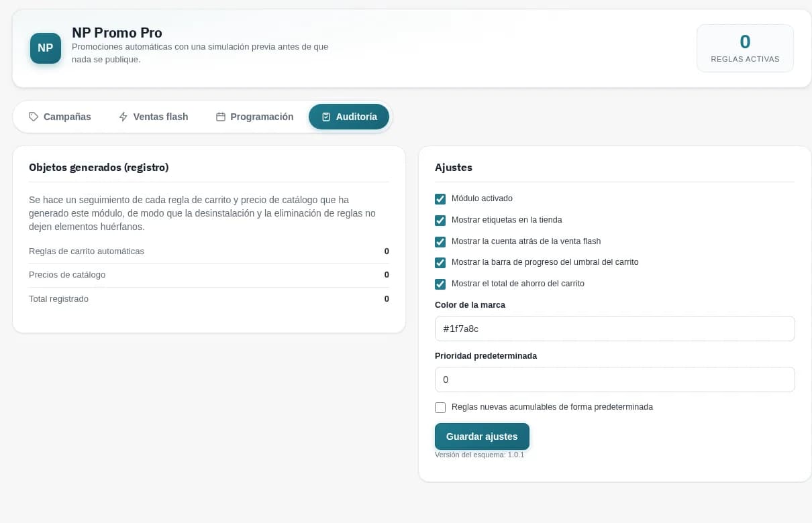Uncheck the Módulo activado checkbox

point(440,199)
